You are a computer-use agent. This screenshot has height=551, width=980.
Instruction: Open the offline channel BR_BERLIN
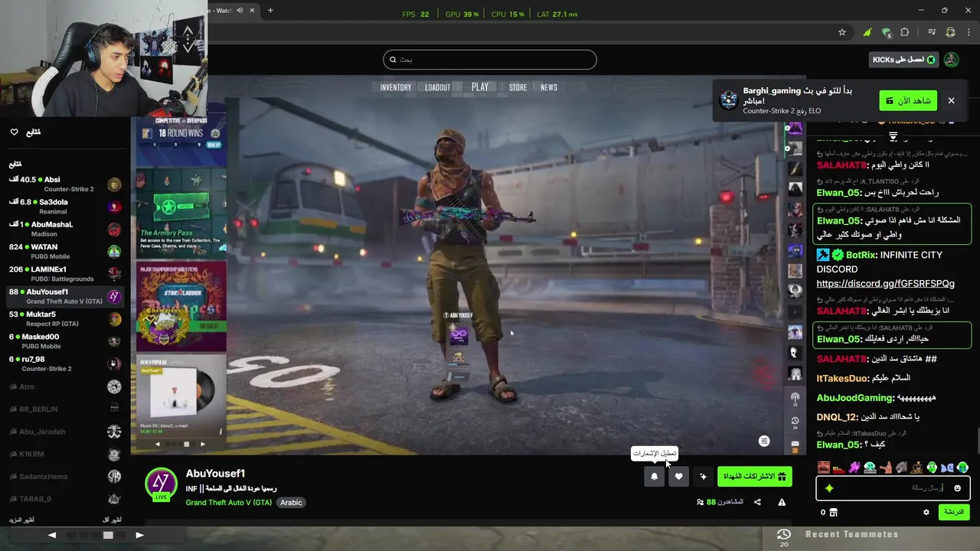(64, 409)
